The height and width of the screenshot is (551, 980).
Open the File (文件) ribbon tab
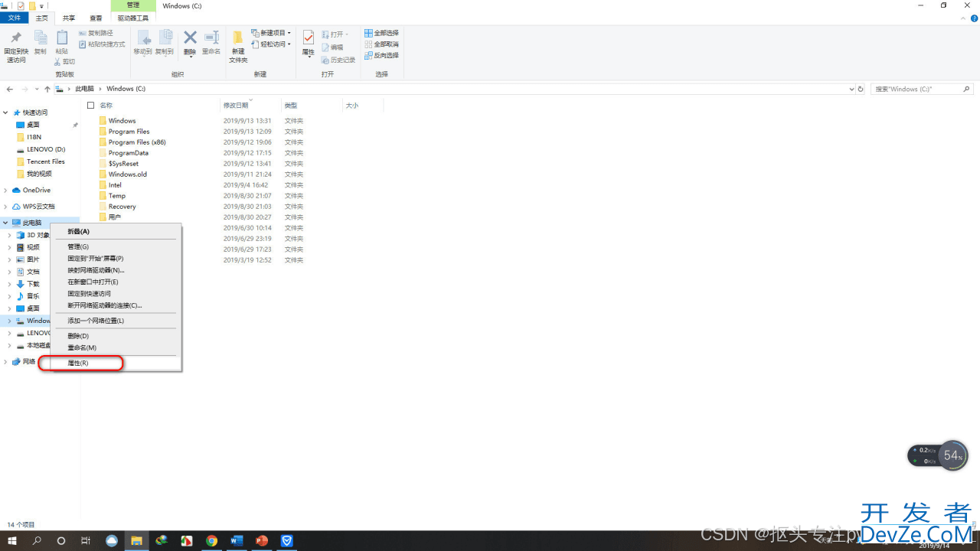[x=15, y=18]
